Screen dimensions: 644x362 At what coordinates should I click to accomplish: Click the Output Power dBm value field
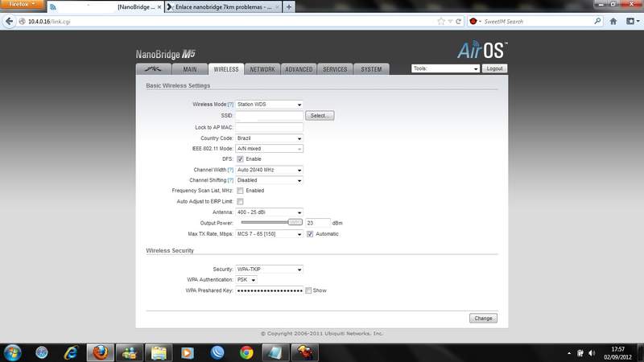tap(317, 223)
